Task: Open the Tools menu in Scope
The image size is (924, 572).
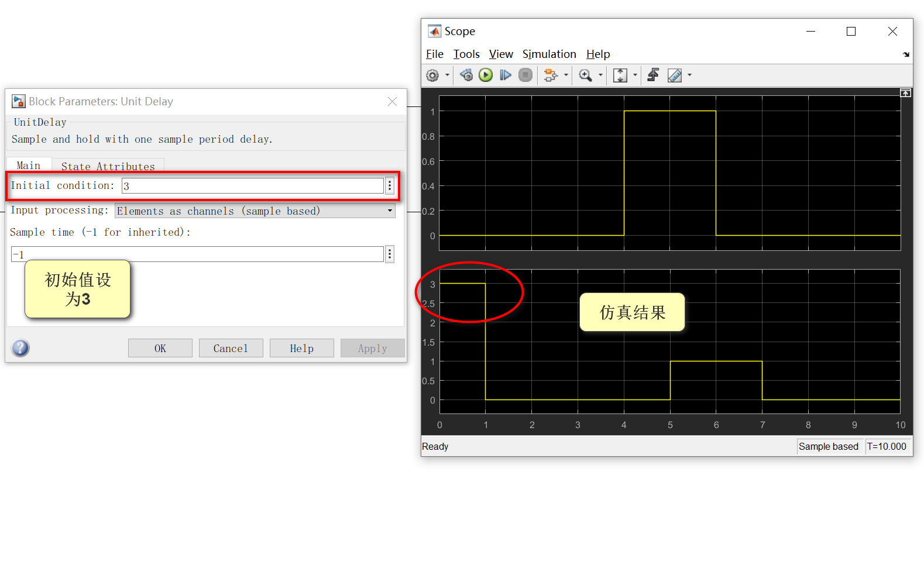Action: tap(466, 54)
